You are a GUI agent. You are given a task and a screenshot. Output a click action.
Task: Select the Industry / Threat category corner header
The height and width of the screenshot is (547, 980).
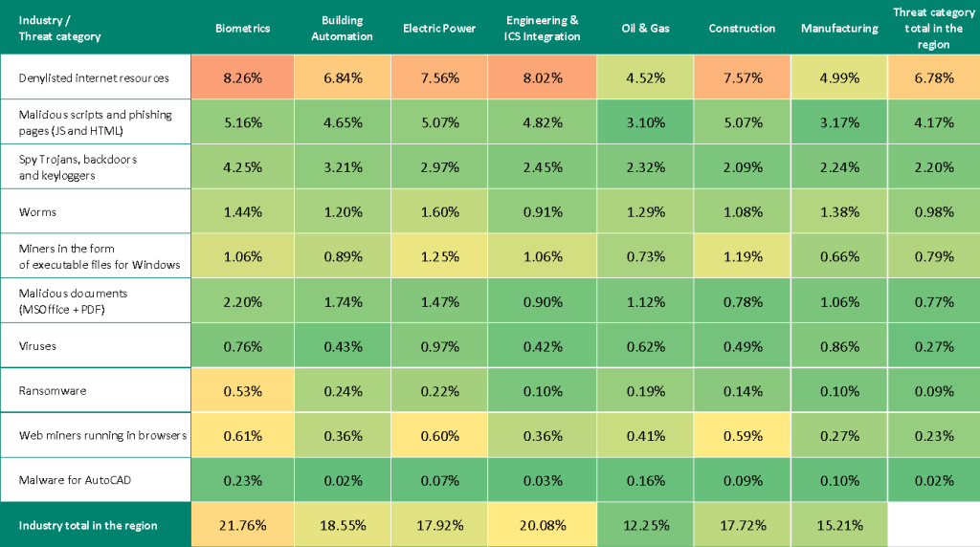[59, 29]
